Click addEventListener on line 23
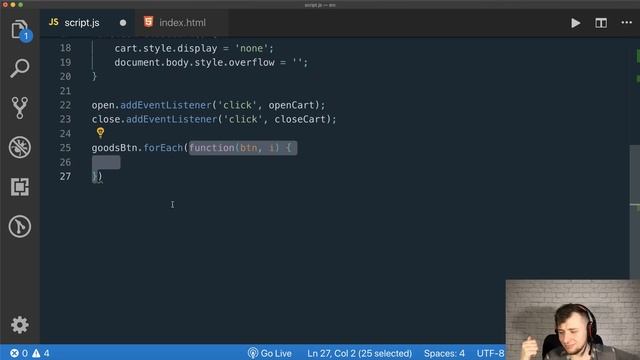Viewport: 640px width, 360px height. click(x=171, y=119)
